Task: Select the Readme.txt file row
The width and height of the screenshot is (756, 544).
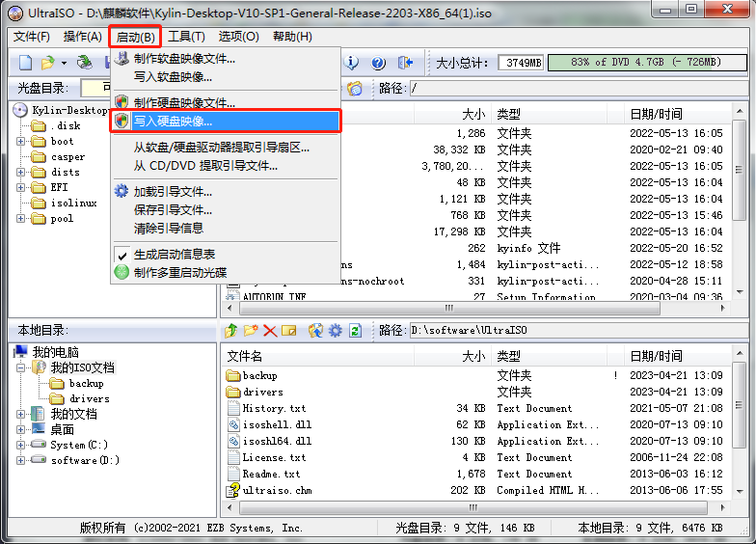Action: 474,474
